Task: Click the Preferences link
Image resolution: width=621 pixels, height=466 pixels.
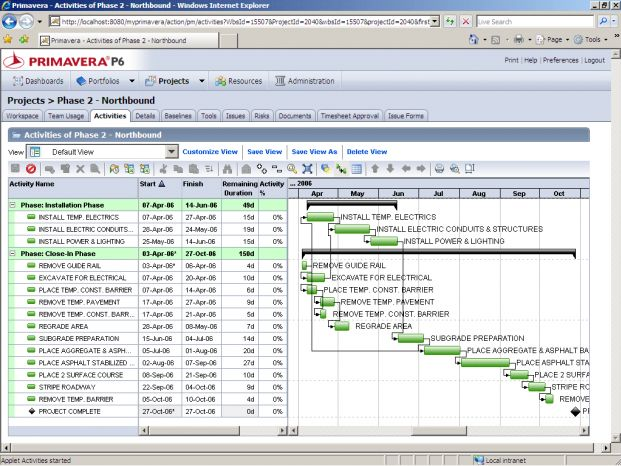Action: click(560, 60)
